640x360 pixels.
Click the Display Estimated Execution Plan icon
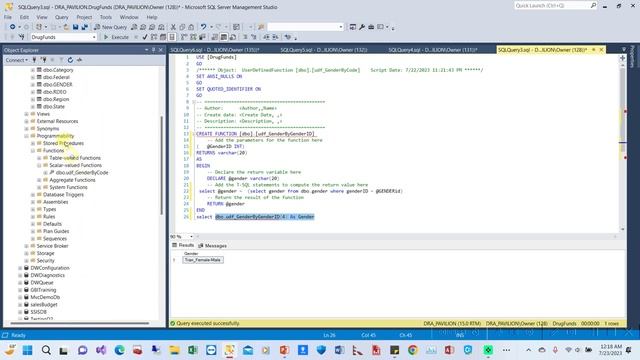[154, 37]
